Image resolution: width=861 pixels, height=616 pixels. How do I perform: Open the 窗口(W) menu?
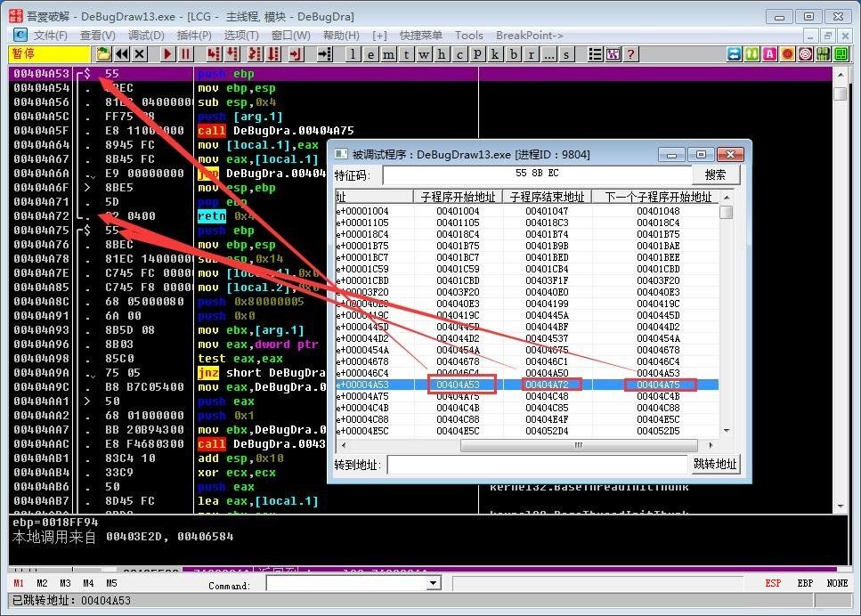coord(290,35)
